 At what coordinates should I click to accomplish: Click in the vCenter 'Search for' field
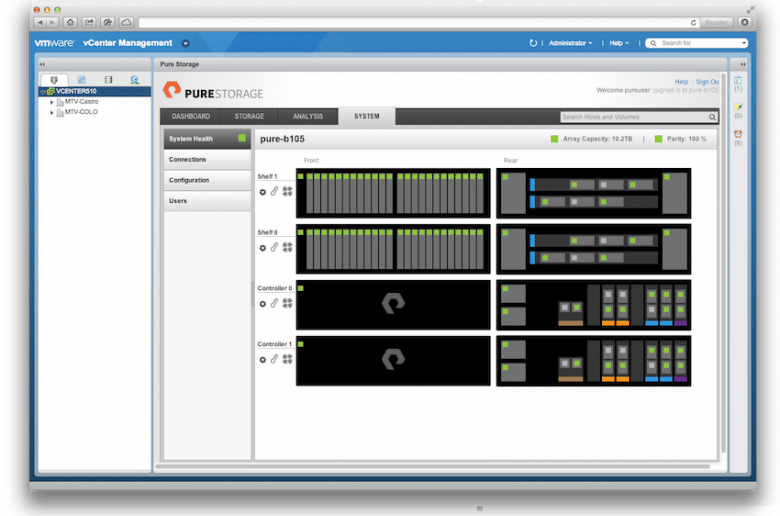696,43
